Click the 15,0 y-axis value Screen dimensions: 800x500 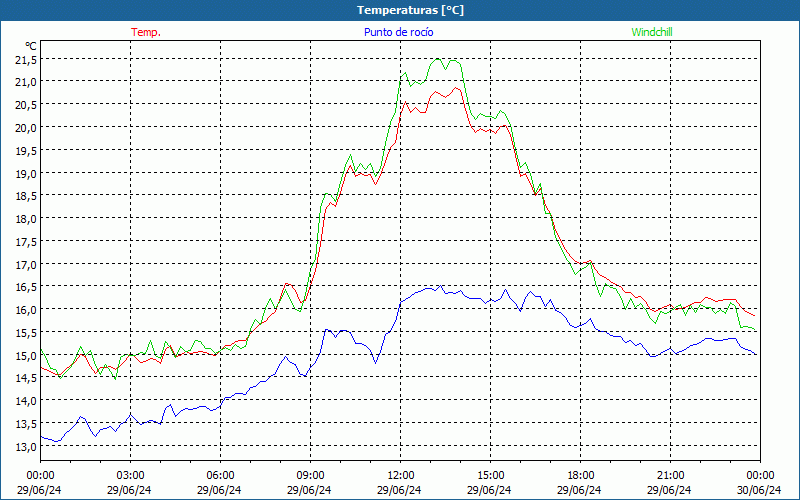point(26,356)
